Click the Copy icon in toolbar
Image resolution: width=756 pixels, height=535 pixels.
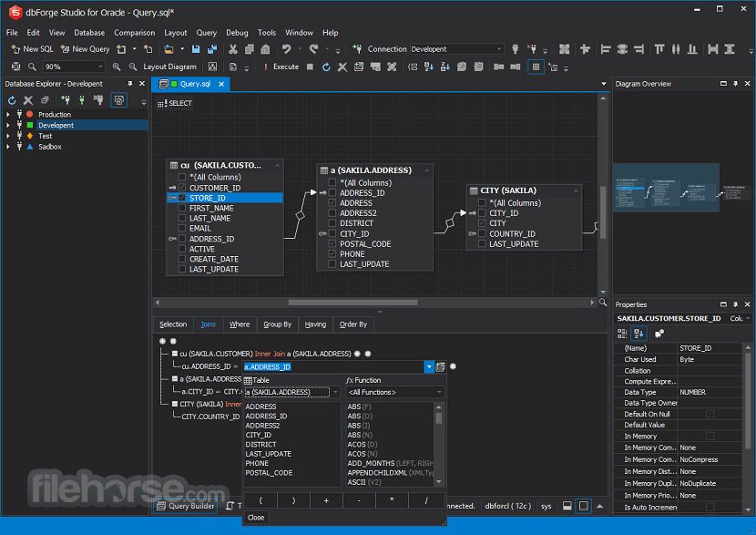point(250,48)
